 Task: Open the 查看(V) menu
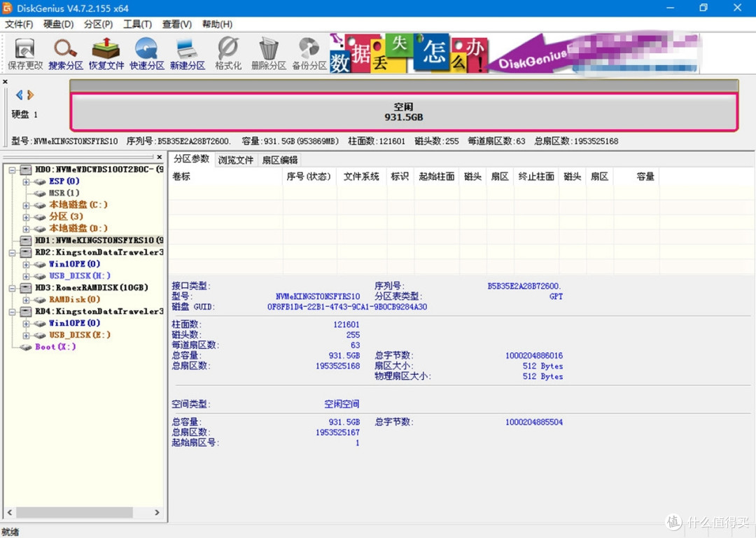click(x=176, y=24)
